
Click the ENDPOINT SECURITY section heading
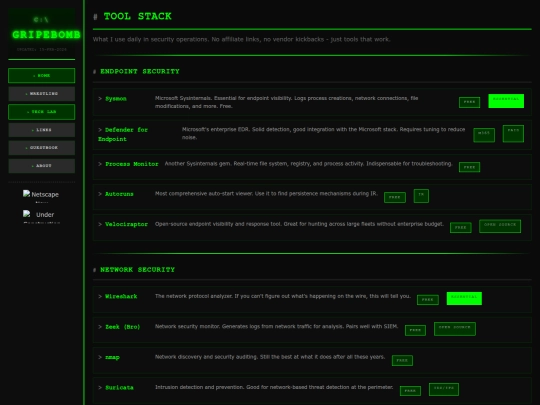(x=140, y=71)
